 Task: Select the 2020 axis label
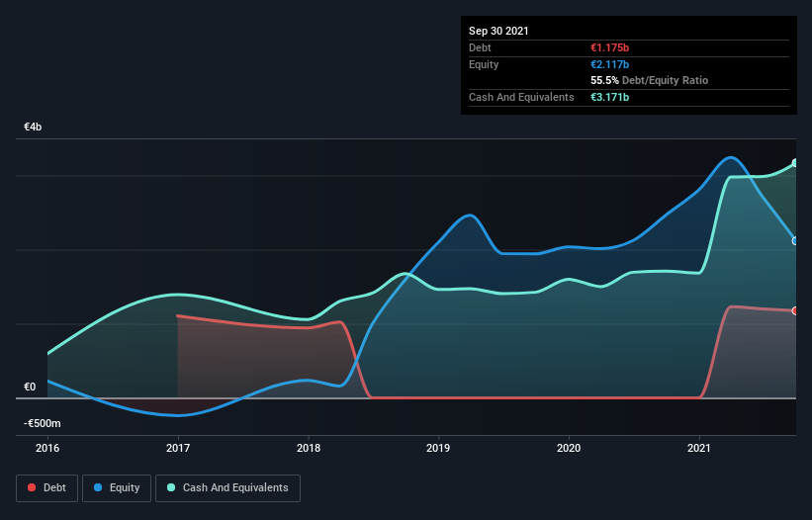coord(569,448)
